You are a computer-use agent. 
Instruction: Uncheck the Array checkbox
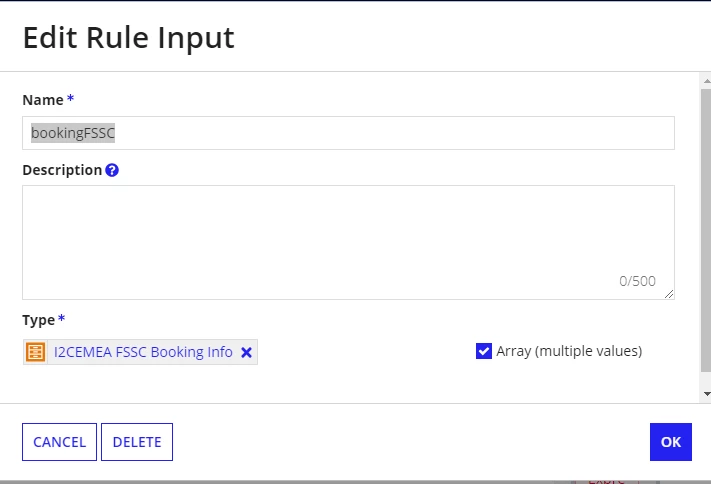point(484,351)
